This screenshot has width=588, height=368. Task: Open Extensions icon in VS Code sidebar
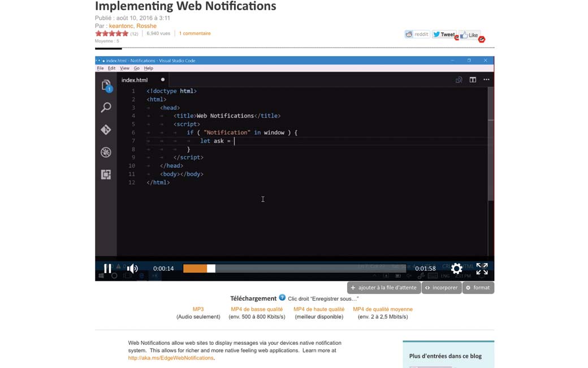(x=106, y=174)
